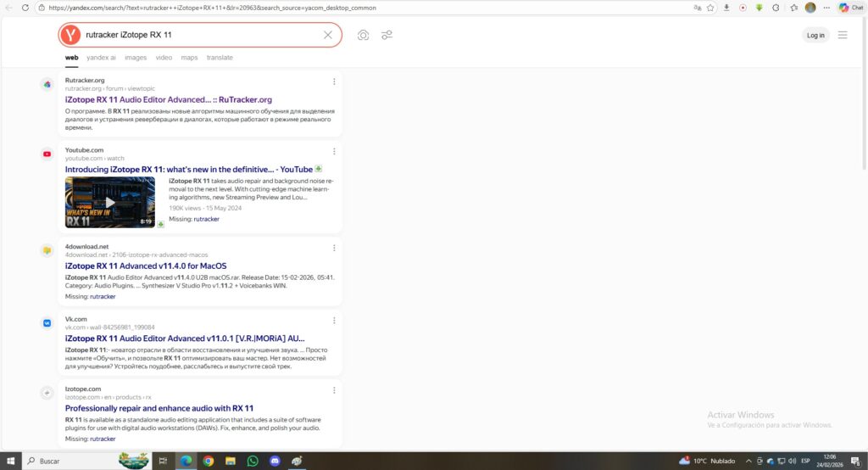Click the Yandex search input field
The height and width of the screenshot is (470, 868).
[x=199, y=35]
